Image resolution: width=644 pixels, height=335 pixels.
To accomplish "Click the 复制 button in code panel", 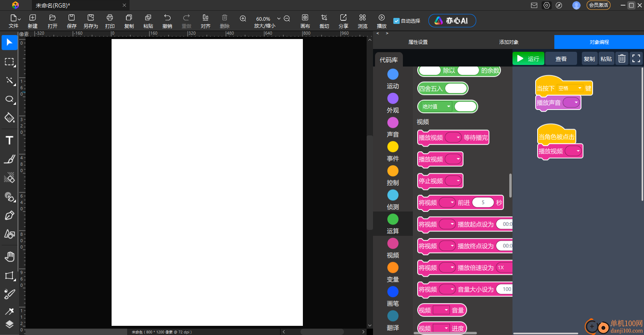I will [589, 59].
